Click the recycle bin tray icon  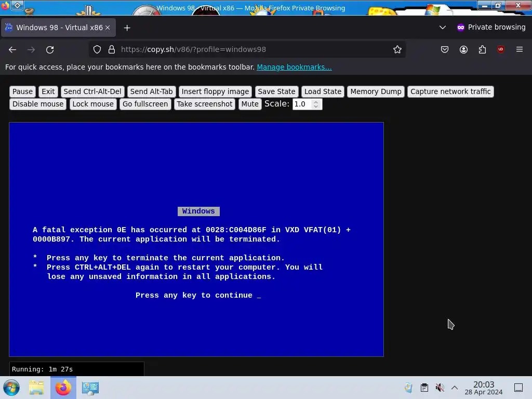(408, 388)
